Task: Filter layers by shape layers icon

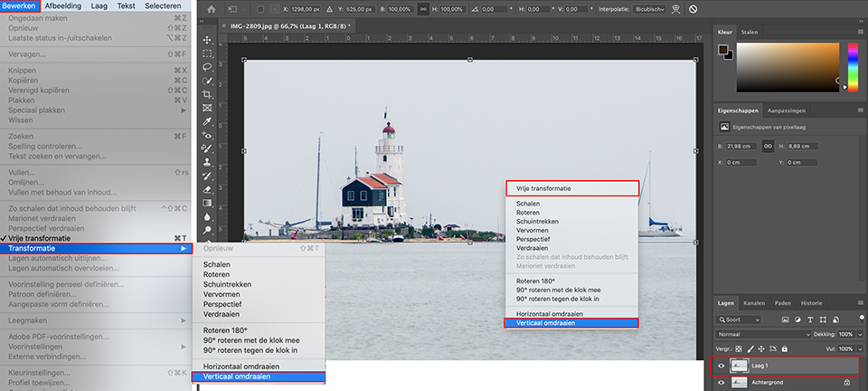Action: (823, 319)
